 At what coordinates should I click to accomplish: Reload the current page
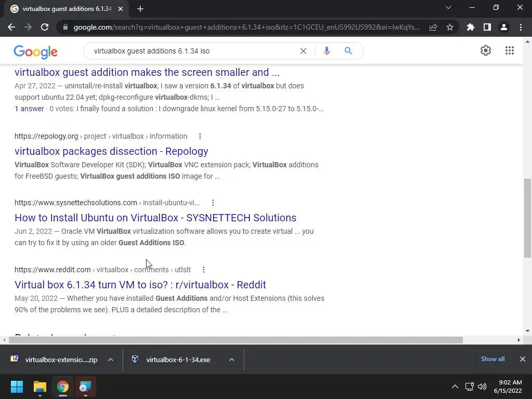[x=45, y=27]
